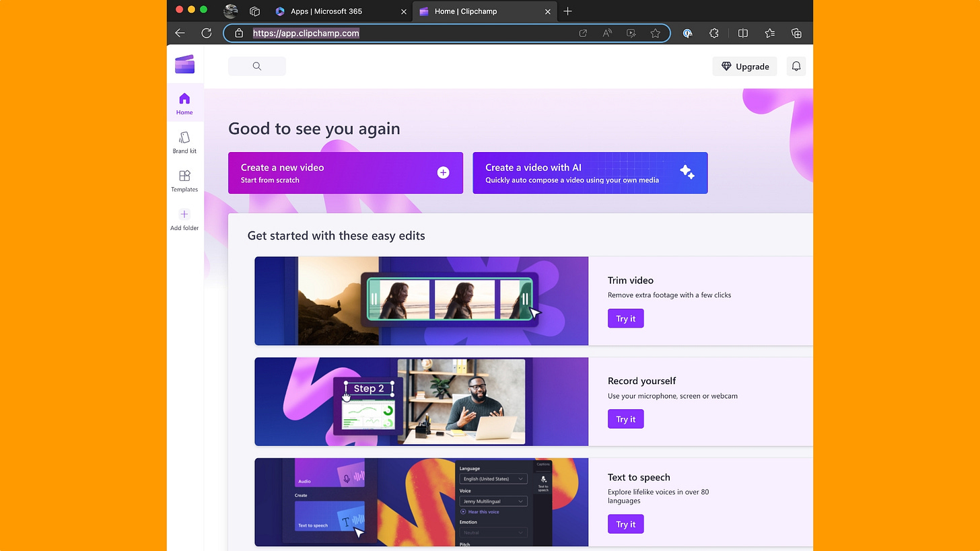Click the video enhancement icon in address bar
This screenshot has height=551, width=980.
pyautogui.click(x=631, y=33)
